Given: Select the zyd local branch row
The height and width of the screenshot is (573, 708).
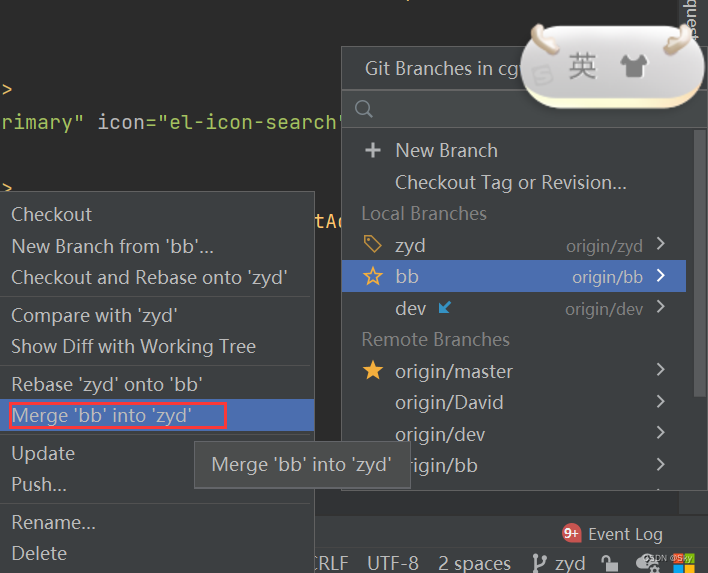Looking at the screenshot, I should 514,244.
